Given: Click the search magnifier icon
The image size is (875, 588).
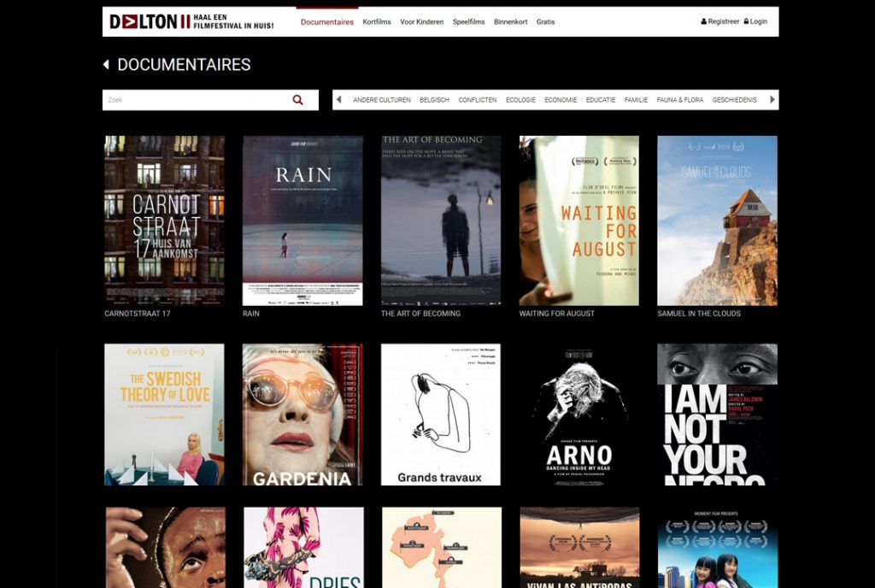Looking at the screenshot, I should [x=297, y=100].
